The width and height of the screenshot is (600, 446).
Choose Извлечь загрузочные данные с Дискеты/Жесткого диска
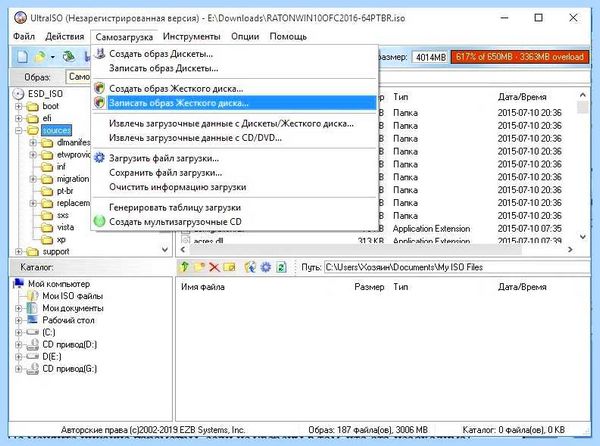235,123
